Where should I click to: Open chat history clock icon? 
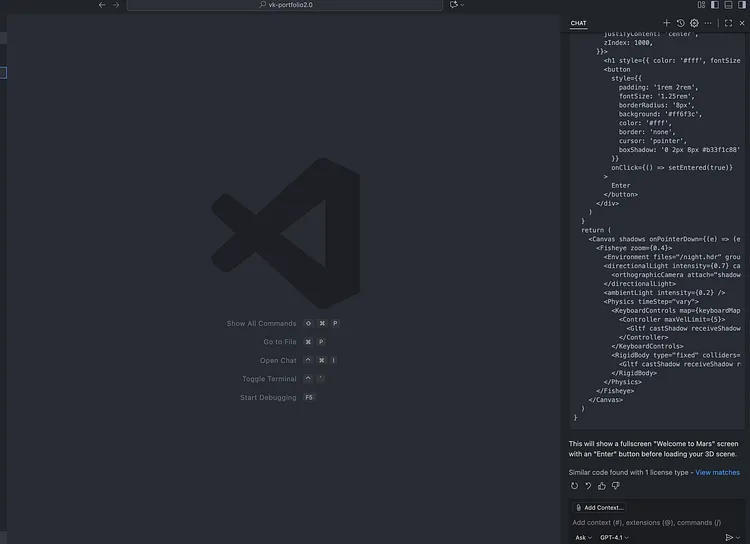(x=680, y=23)
